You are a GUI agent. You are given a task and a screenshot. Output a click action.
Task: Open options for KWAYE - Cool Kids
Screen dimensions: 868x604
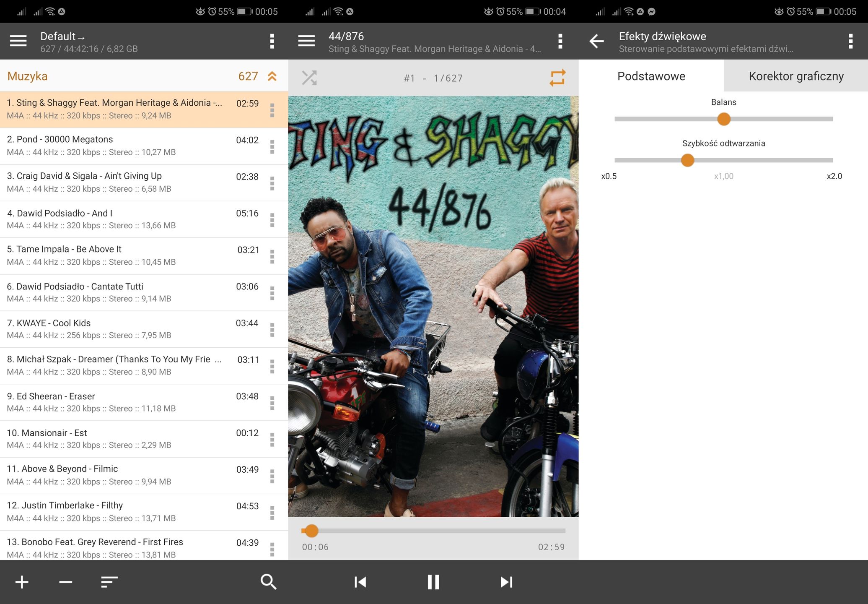pos(272,330)
